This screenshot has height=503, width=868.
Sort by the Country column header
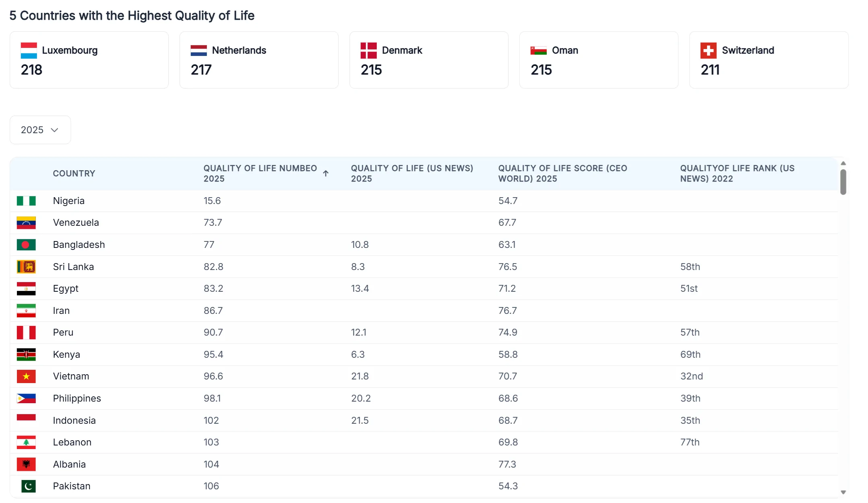[x=74, y=173]
